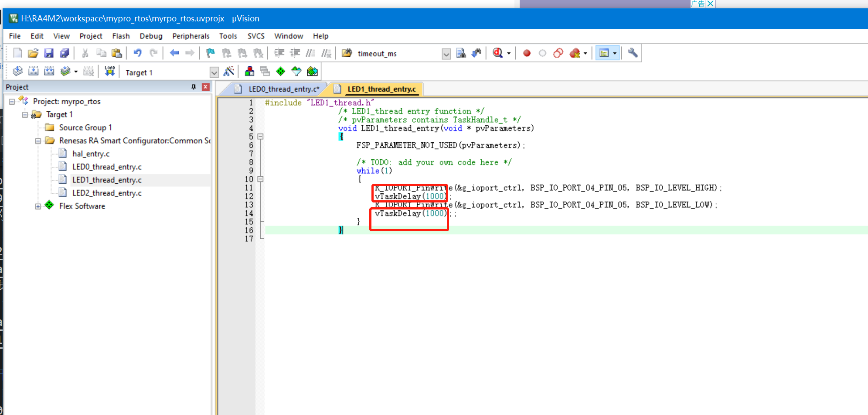Viewport: 868px width, 415px height.
Task: Translate the current file
Action: 17,72
